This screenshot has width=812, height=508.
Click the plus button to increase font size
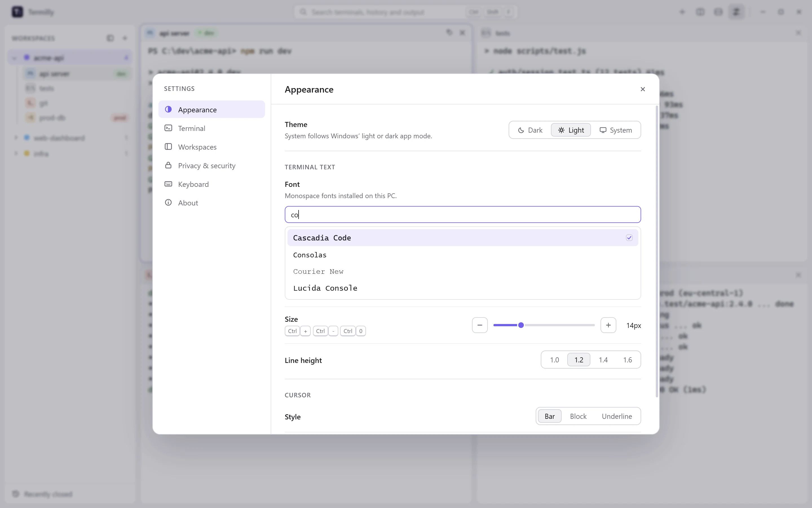coord(608,325)
